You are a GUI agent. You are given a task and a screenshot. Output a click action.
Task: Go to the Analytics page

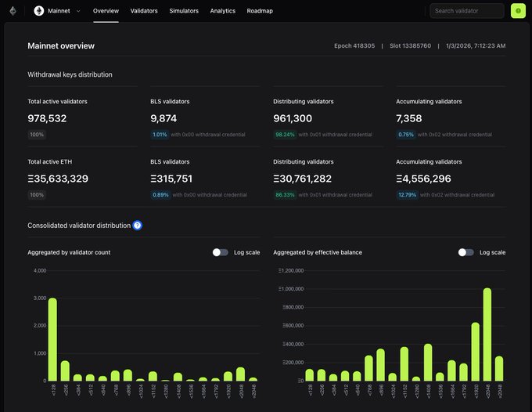coord(222,11)
